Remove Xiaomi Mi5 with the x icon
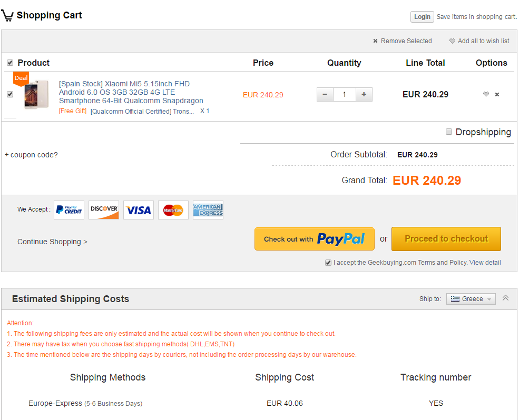519x420 pixels. (497, 95)
